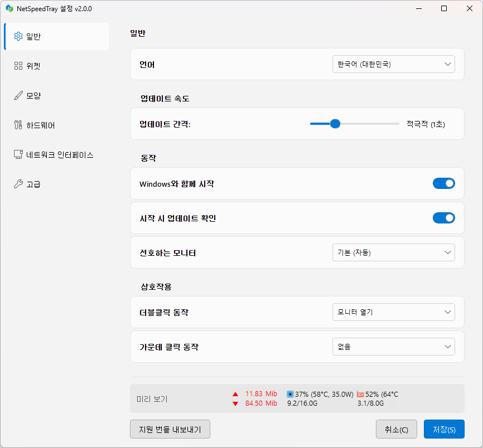Click the 84.50 Mib download speed text
The height and width of the screenshot is (448, 483).
(x=261, y=403)
